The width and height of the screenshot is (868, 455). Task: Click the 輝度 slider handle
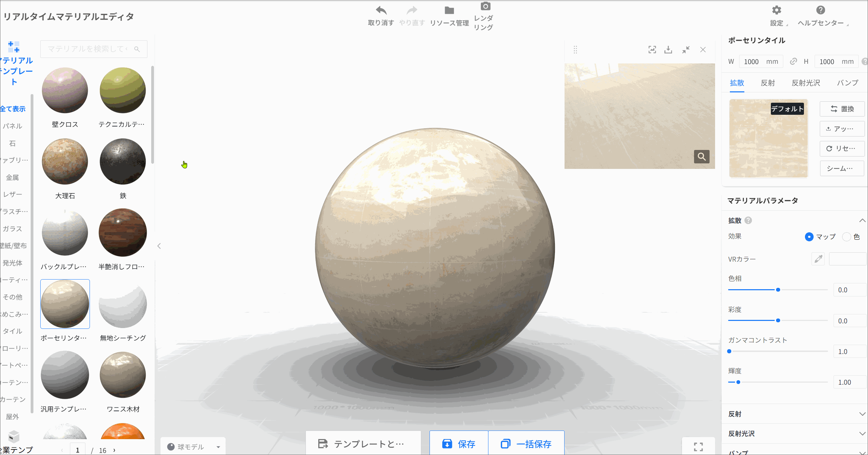pyautogui.click(x=738, y=382)
